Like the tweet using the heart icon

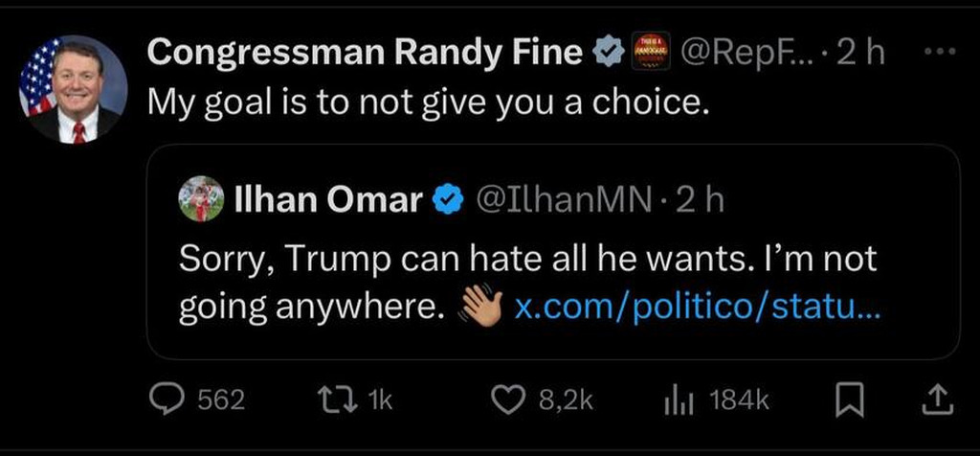pos(506,400)
